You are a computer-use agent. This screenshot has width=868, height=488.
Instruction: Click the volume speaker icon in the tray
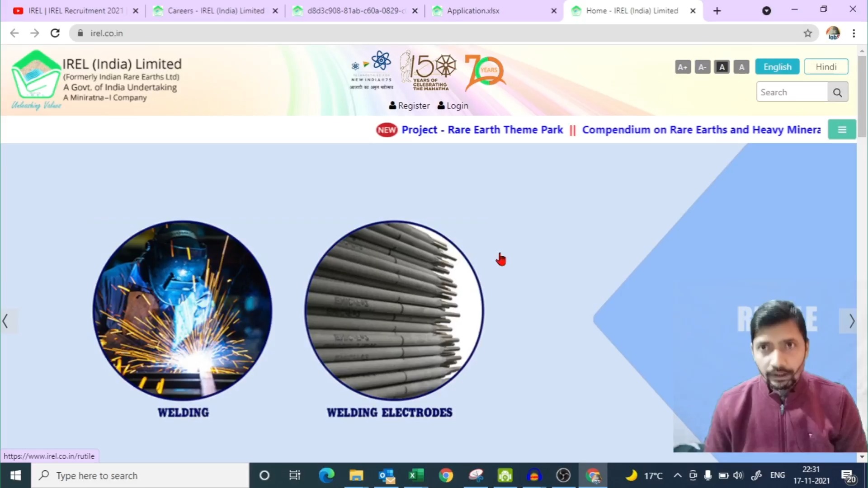(738, 475)
